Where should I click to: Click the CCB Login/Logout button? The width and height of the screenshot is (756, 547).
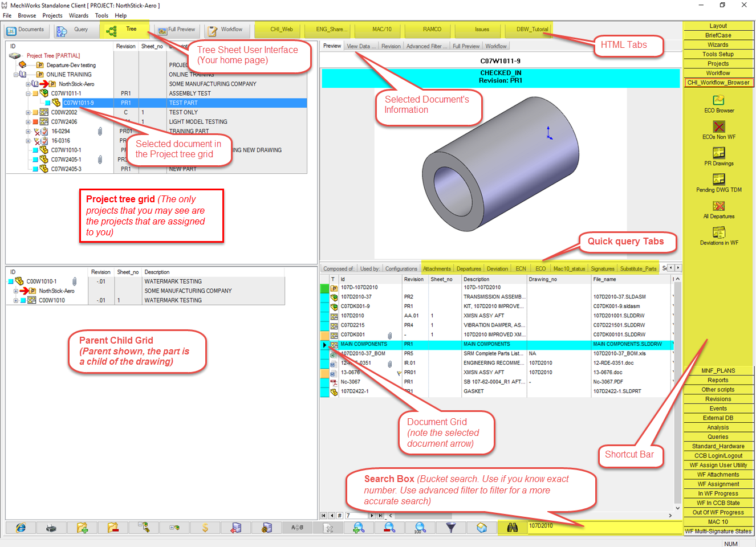click(718, 455)
